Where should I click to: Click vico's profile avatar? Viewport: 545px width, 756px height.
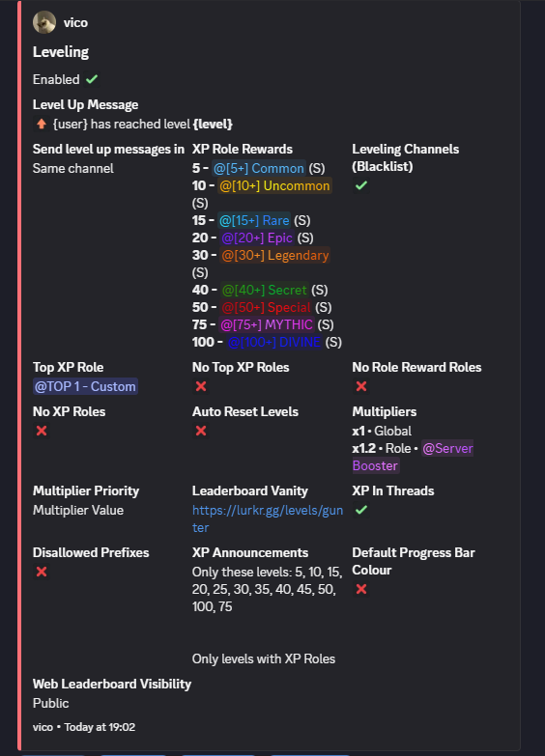pyautogui.click(x=44, y=22)
